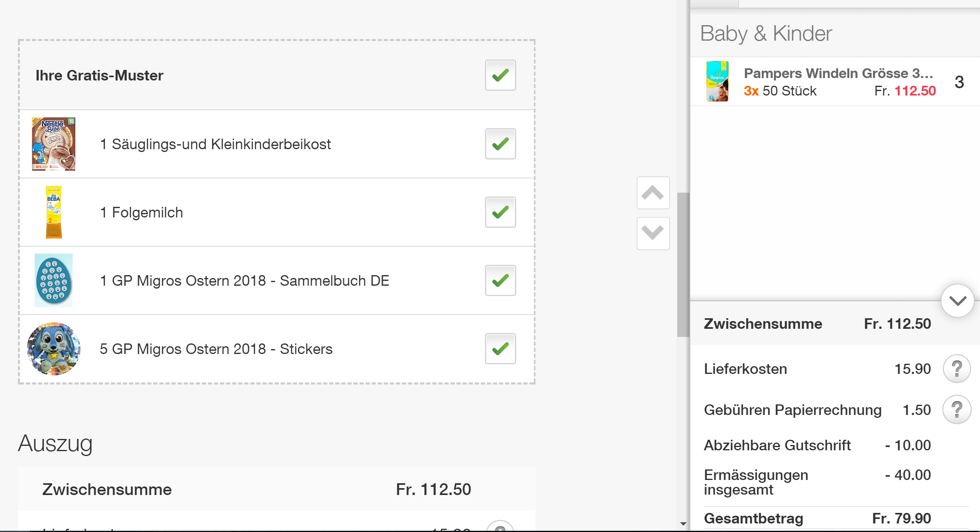
Task: Click the Lieferkosten help question mark
Action: [x=956, y=369]
